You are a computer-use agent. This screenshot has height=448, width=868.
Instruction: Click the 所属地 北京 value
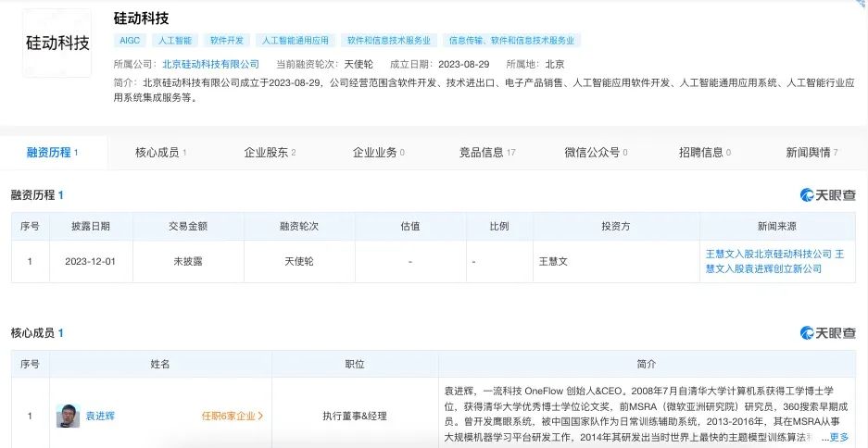tap(555, 64)
